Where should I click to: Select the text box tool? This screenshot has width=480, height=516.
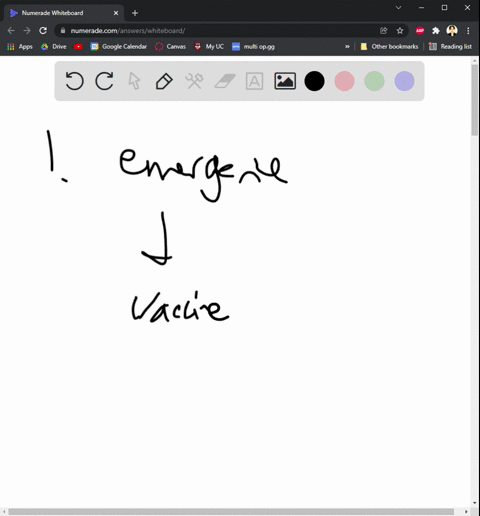254,81
